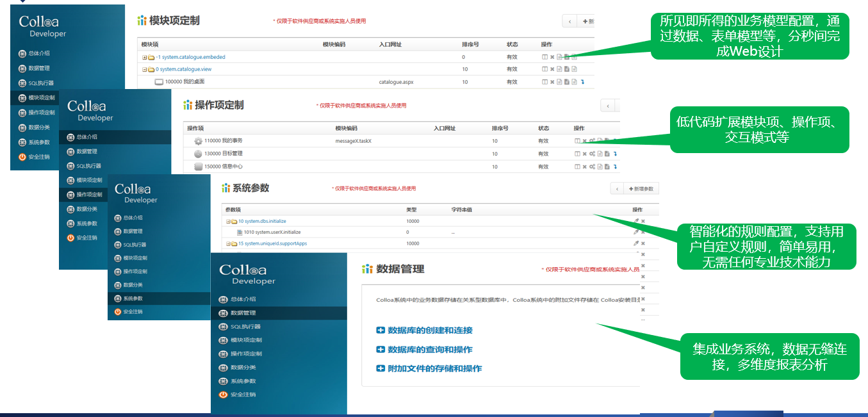This screenshot has width=868, height=417.
Task: Collapse the 15 system.uniqueId.supportApps tree node
Action: click(227, 243)
